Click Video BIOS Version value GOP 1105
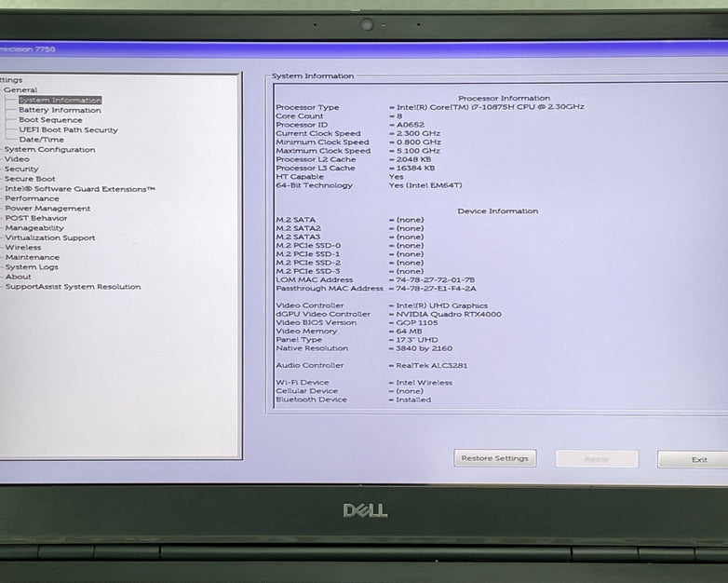This screenshot has height=583, width=728. coord(416,322)
